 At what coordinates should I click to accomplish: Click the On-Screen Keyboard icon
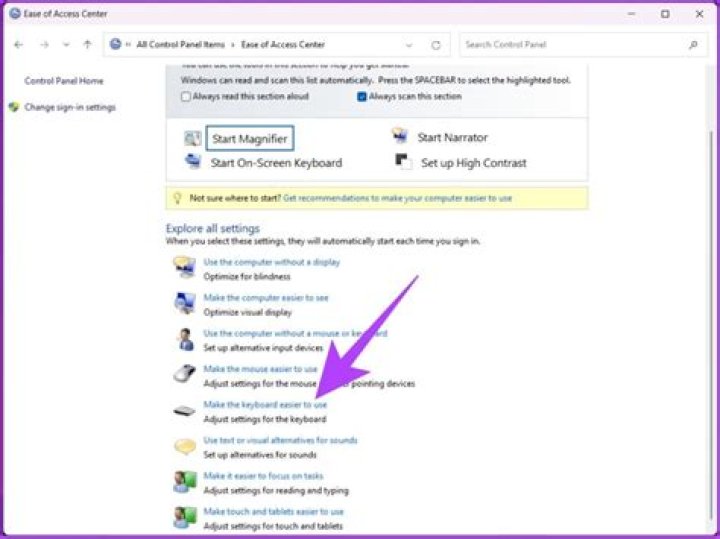click(193, 161)
